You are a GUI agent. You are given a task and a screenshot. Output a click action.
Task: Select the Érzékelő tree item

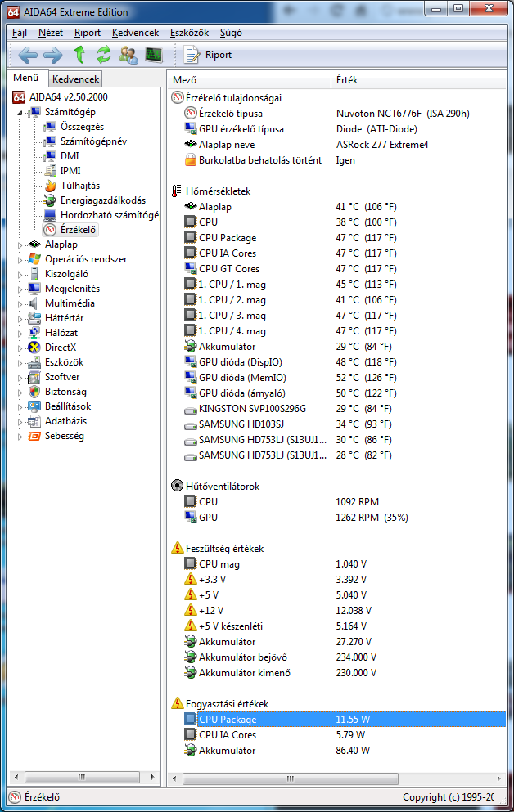click(78, 230)
